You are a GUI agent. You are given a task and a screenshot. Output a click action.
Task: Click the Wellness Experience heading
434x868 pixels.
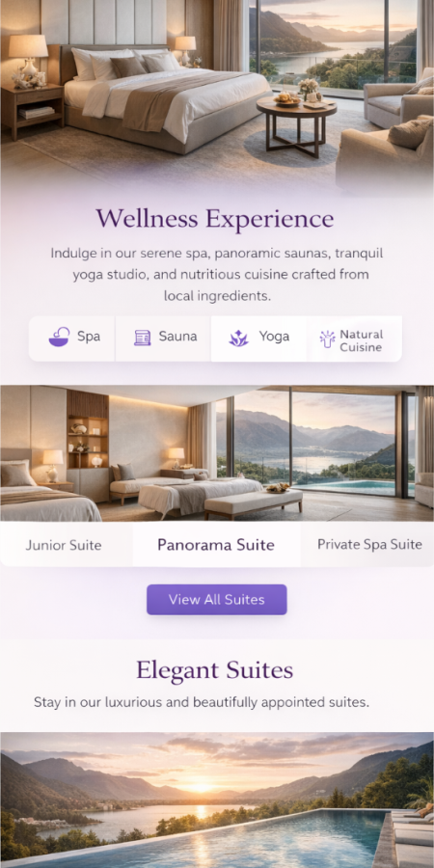(215, 219)
